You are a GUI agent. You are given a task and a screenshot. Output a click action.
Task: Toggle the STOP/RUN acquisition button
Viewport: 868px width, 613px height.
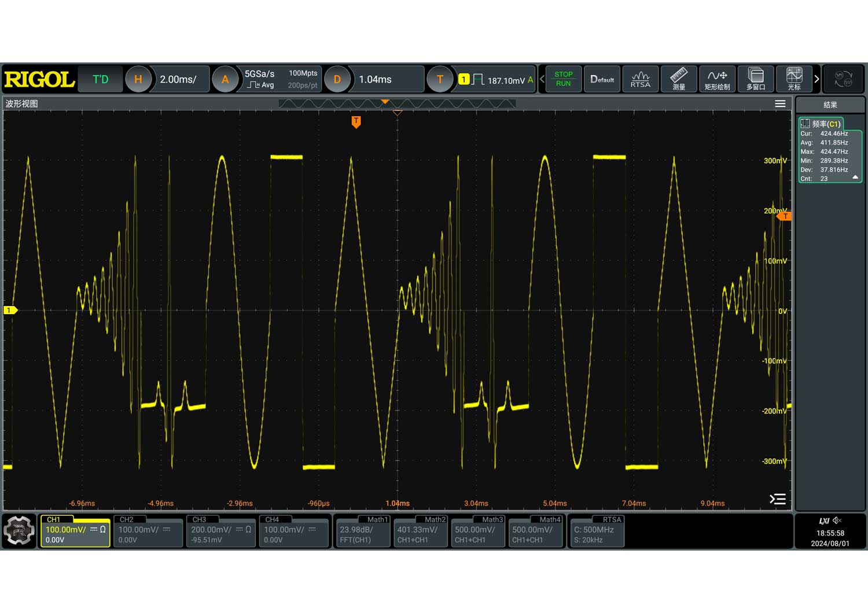pos(563,79)
